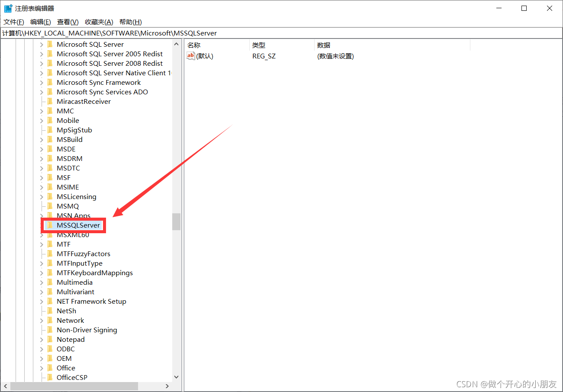Expand Microsoft SQL Server 2008 Redist key

coord(42,64)
